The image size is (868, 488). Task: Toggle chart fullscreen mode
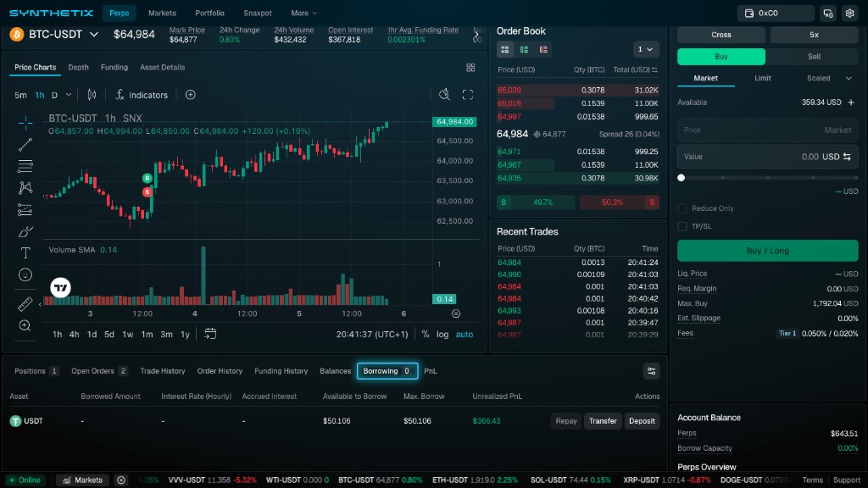pyautogui.click(x=468, y=95)
